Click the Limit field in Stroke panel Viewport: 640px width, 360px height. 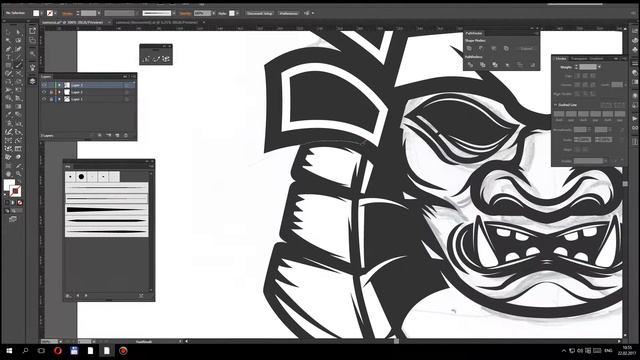tap(617, 84)
